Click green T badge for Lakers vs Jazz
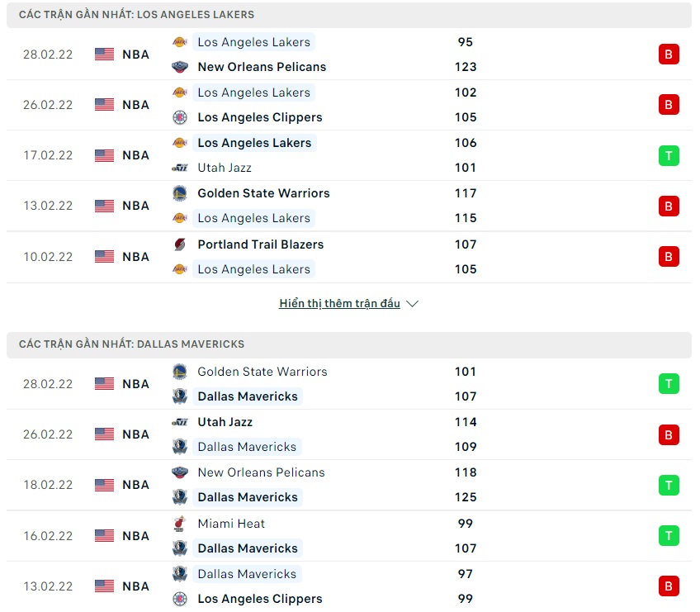 coord(669,155)
